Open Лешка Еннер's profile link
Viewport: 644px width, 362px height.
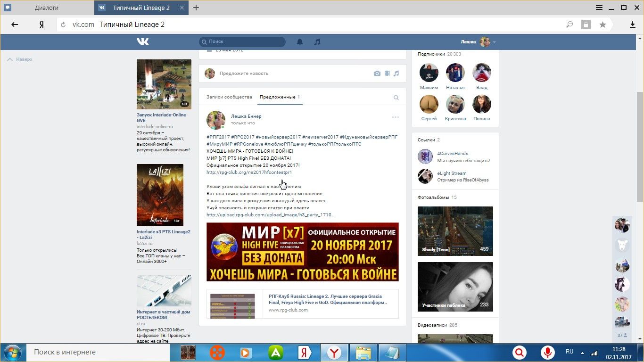(x=246, y=116)
